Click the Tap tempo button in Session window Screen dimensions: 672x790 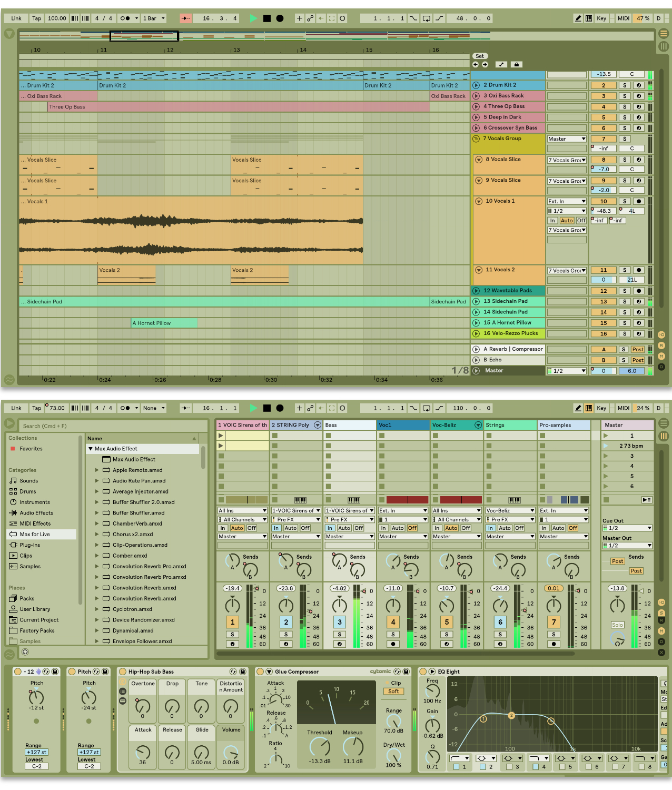tap(36, 408)
